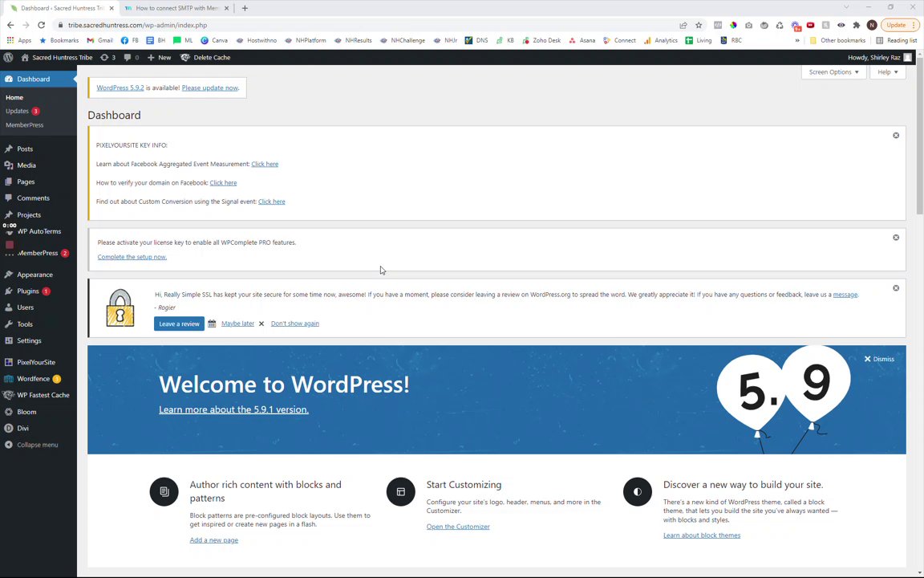Click the Leave a review button
This screenshot has height=578, width=924.
pos(179,324)
